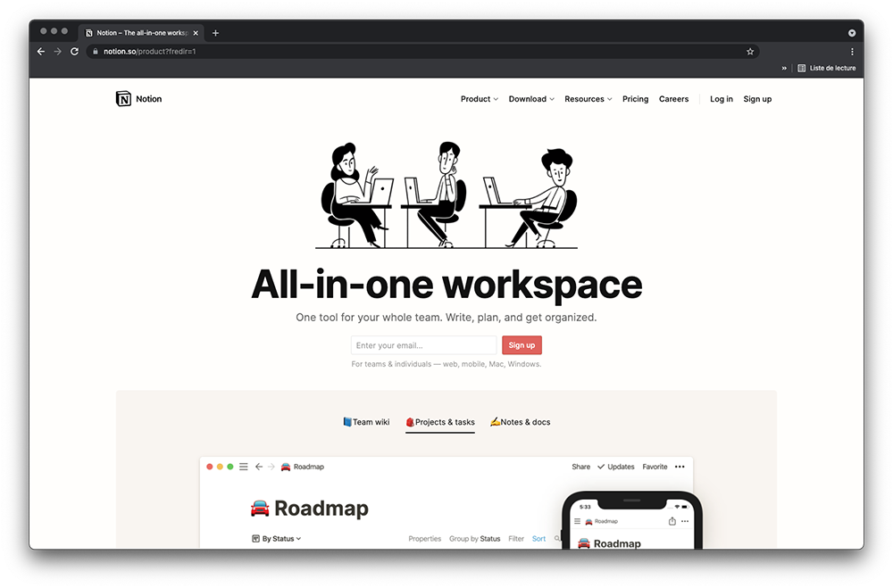Click Sign up in the top navigation

[x=757, y=99]
